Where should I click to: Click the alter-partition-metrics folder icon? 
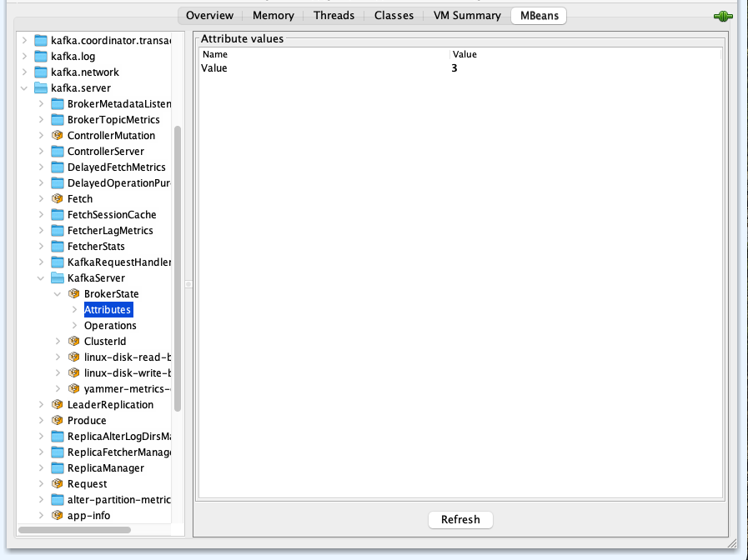[x=58, y=499]
